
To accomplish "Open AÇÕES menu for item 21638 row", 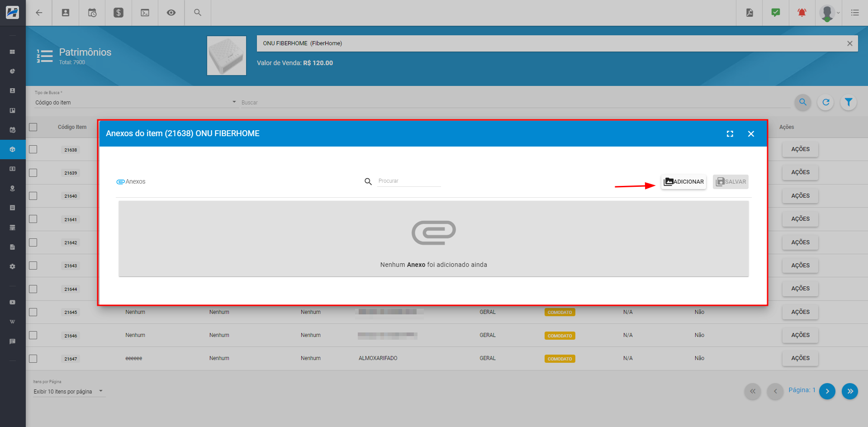I will pos(800,149).
